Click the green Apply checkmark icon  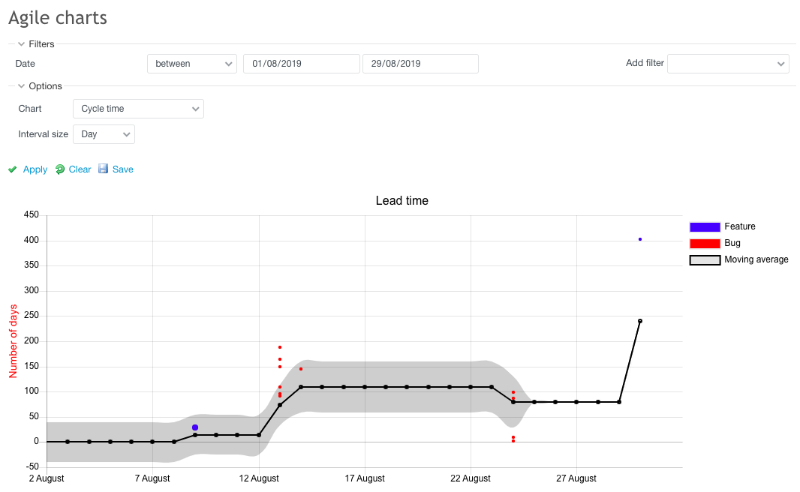pos(12,170)
